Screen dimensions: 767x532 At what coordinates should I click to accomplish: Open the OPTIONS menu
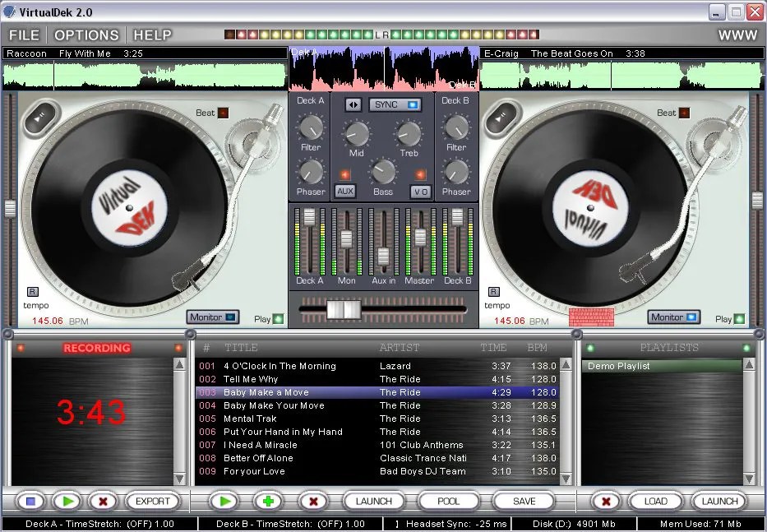(x=86, y=35)
